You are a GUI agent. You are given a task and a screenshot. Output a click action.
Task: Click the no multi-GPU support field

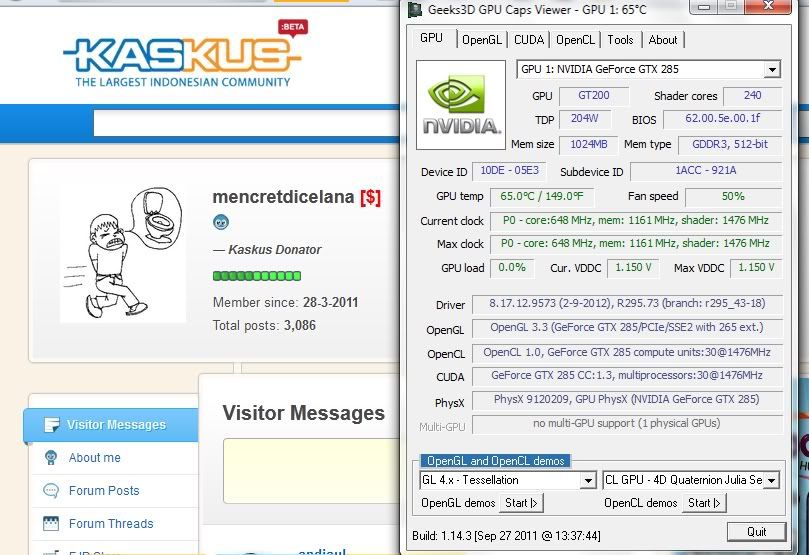click(x=627, y=424)
